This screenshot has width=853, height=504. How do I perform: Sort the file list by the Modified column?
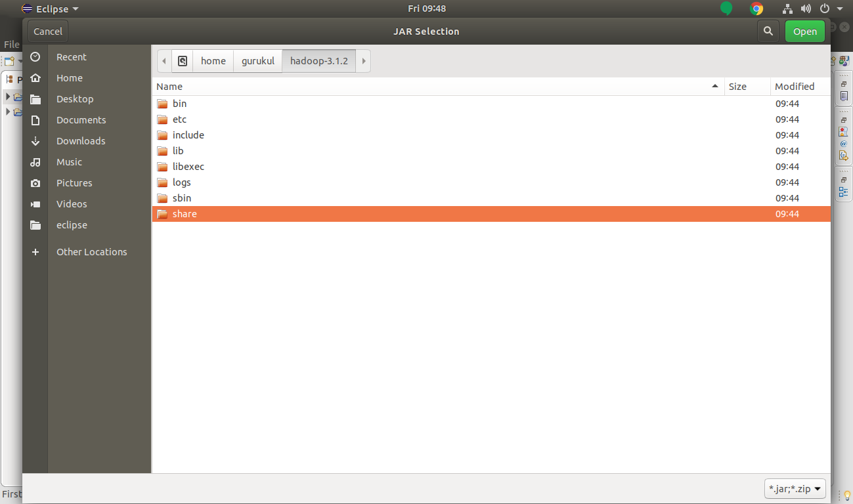(800, 87)
